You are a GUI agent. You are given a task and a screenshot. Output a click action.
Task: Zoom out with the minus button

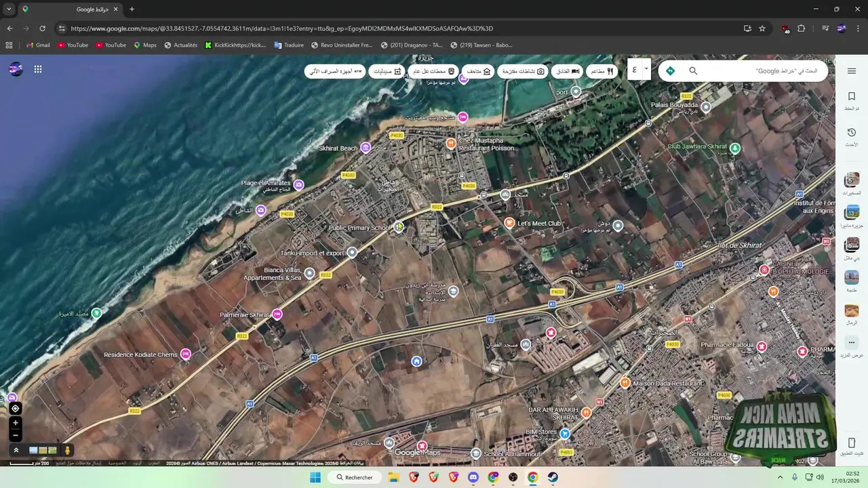(x=15, y=435)
